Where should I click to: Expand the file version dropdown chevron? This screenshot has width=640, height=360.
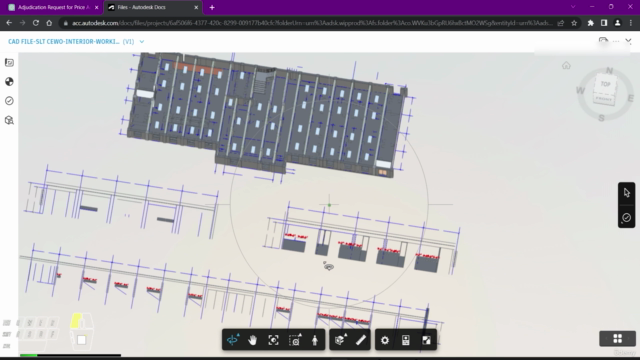(142, 42)
